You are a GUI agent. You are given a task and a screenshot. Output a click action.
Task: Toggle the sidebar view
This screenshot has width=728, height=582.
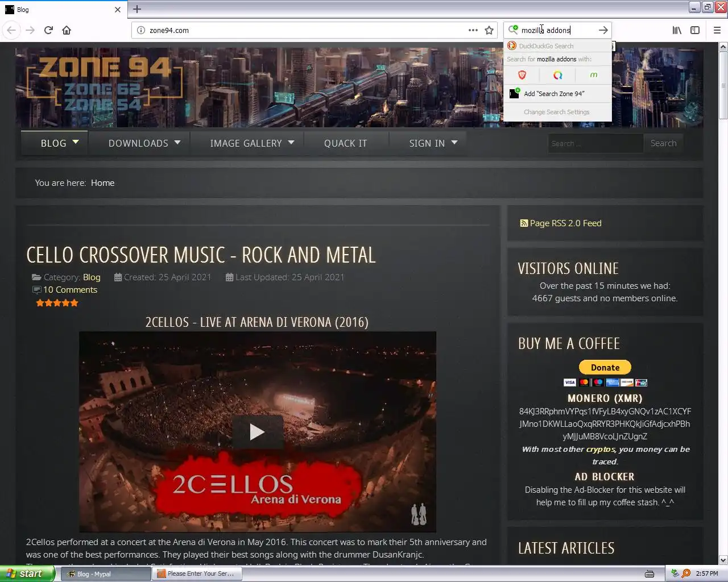pyautogui.click(x=695, y=30)
